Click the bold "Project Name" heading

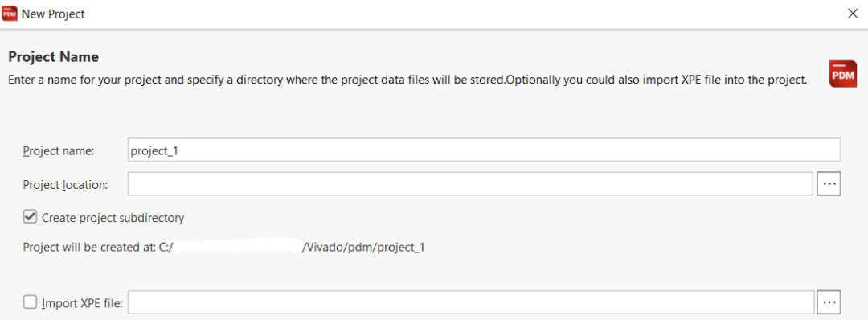click(x=54, y=57)
